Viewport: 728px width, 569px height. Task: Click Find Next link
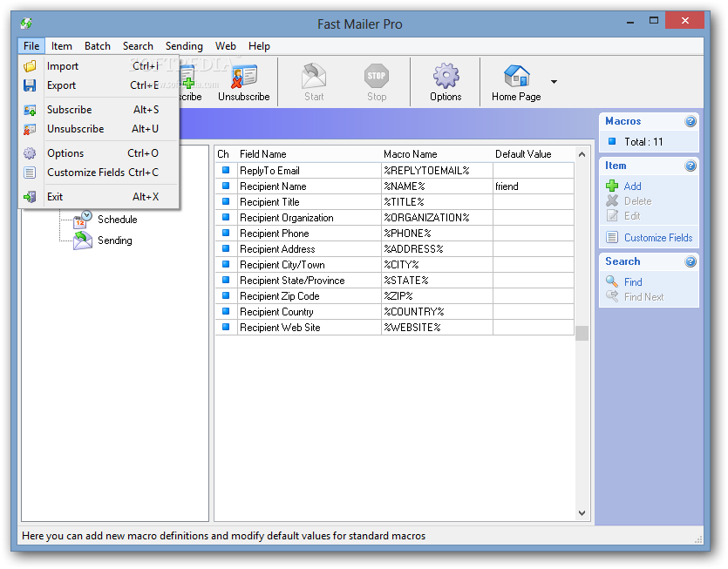click(x=644, y=297)
